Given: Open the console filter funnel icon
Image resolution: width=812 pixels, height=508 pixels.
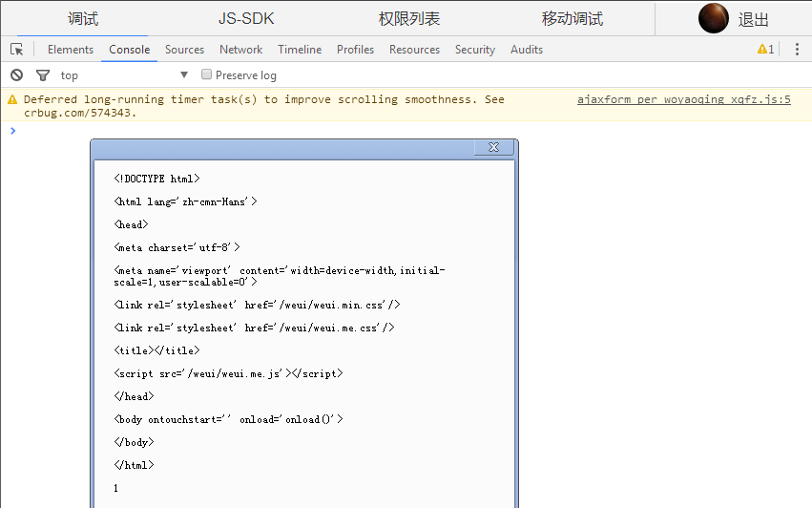Looking at the screenshot, I should [x=43, y=75].
